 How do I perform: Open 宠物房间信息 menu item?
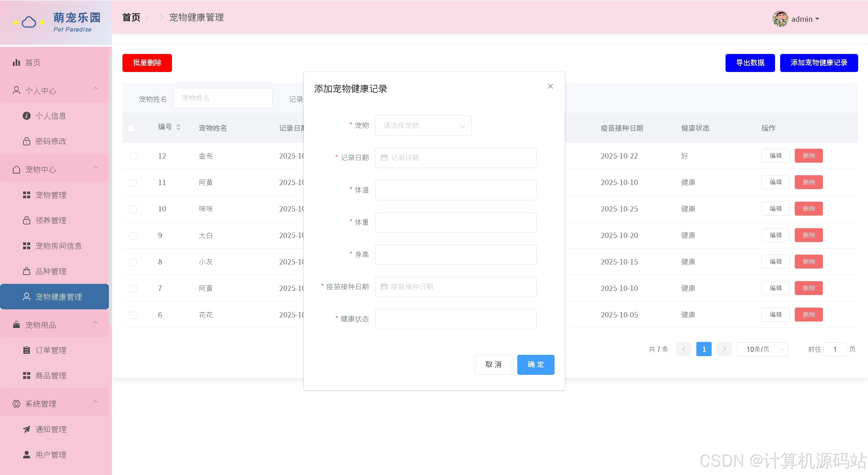[54, 246]
